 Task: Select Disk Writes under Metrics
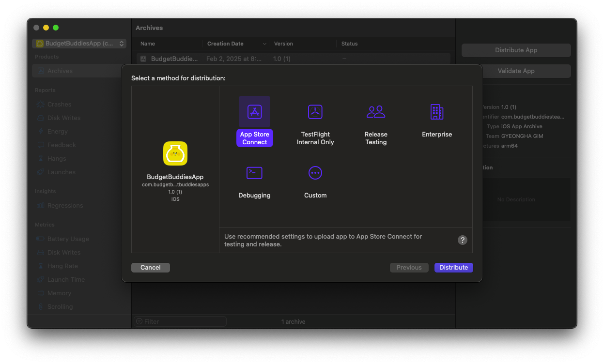64,253
